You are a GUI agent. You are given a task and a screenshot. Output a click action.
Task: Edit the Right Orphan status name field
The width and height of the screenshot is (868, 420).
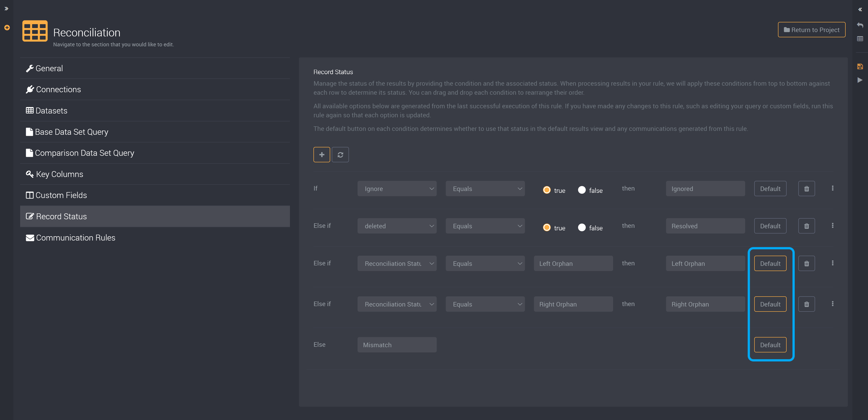point(705,304)
